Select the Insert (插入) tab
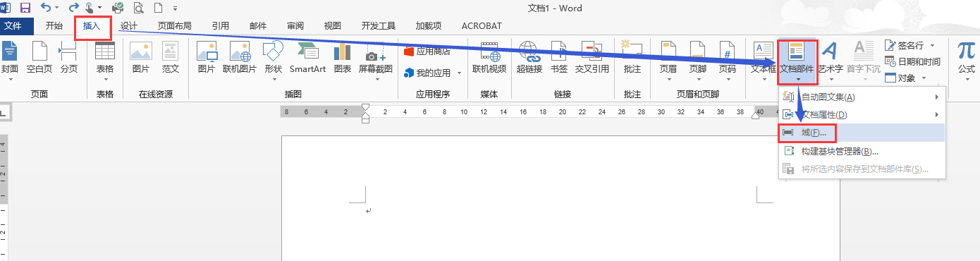Image resolution: width=980 pixels, height=261 pixels. tap(92, 27)
